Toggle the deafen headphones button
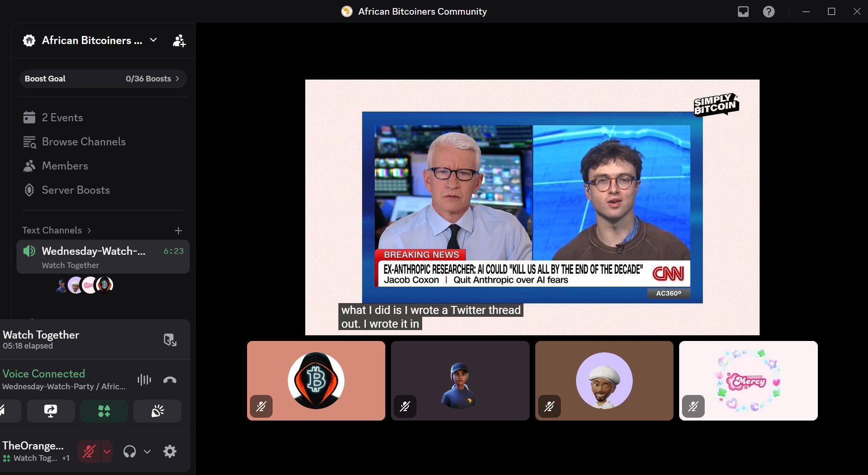Screen dimensions: 868x475 (x=130, y=451)
